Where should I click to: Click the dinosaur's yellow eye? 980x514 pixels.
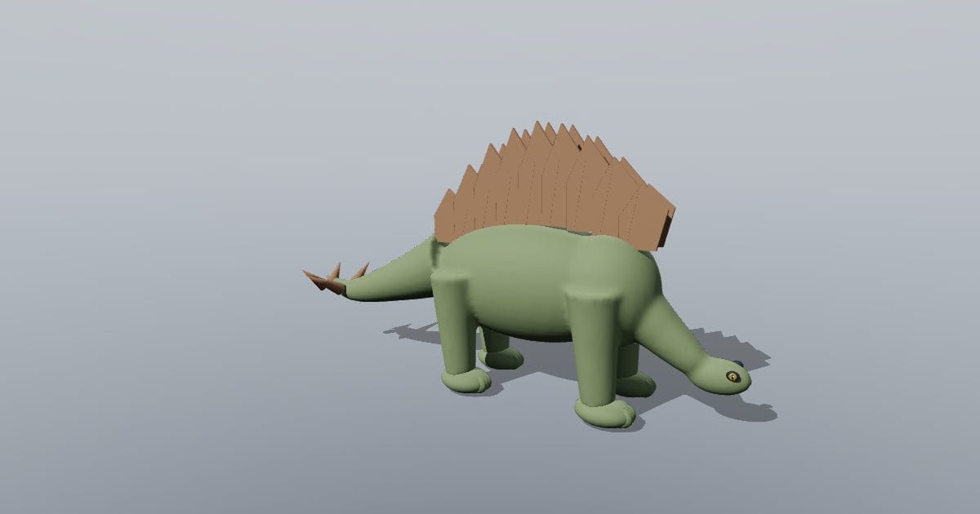coord(733,376)
